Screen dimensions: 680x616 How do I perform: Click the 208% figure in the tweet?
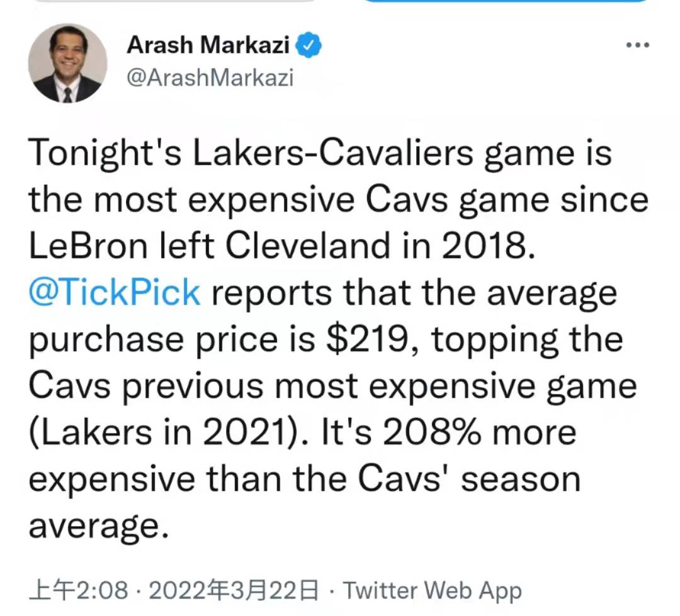pyautogui.click(x=431, y=433)
